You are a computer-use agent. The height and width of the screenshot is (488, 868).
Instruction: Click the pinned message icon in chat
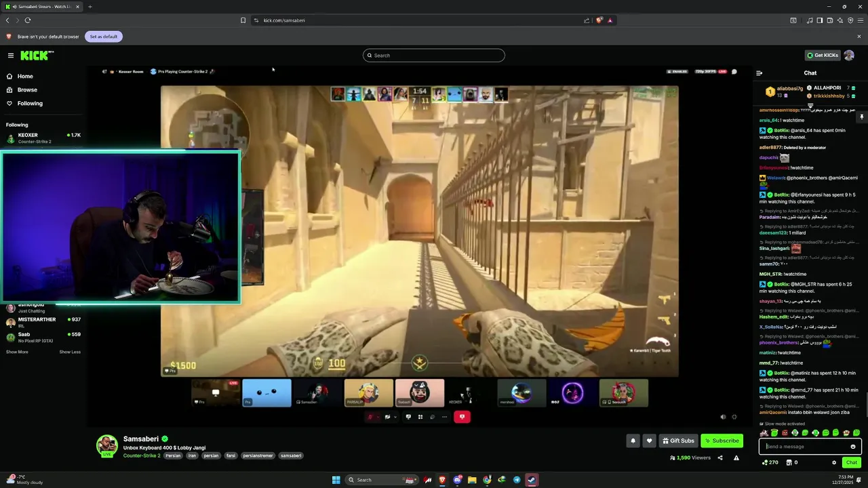862,117
